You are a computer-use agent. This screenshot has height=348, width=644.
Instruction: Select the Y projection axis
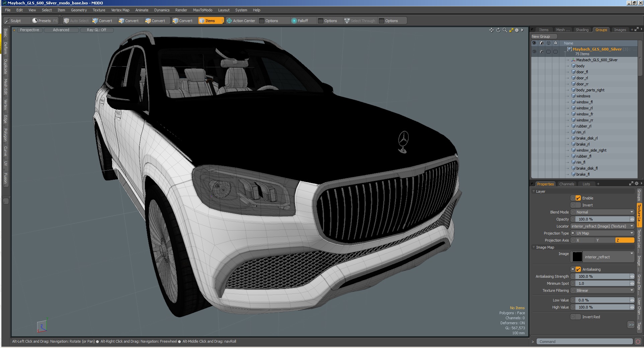click(605, 240)
